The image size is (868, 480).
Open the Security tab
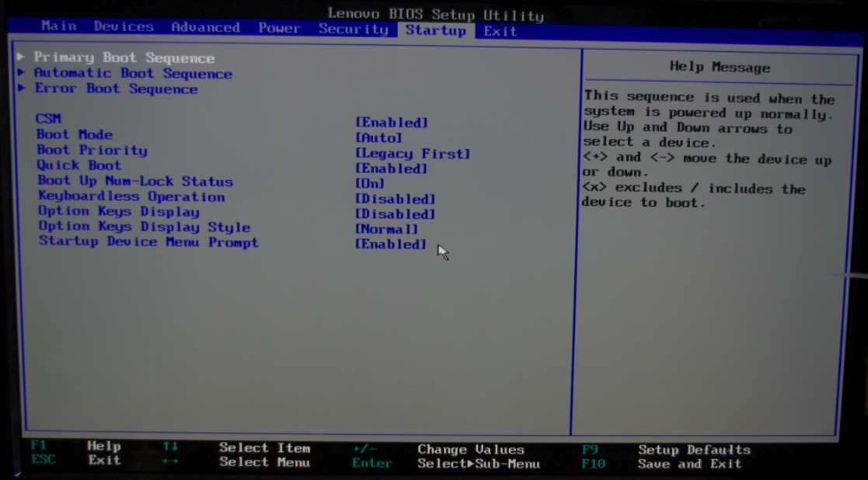click(353, 29)
